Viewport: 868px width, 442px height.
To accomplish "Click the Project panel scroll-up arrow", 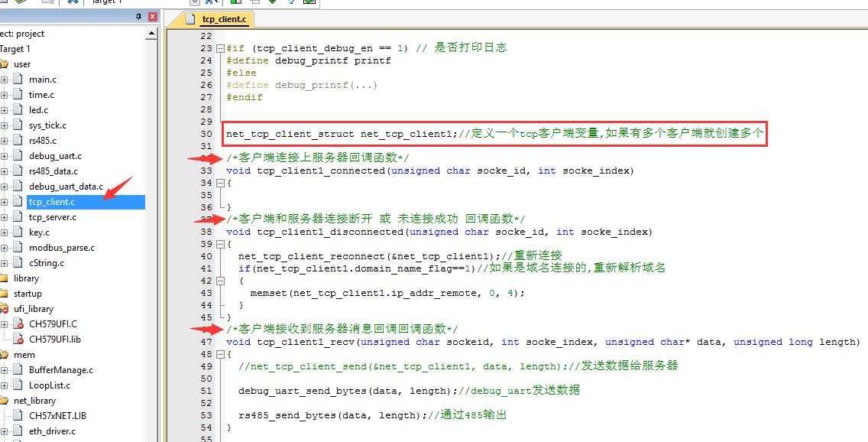I will [x=152, y=34].
